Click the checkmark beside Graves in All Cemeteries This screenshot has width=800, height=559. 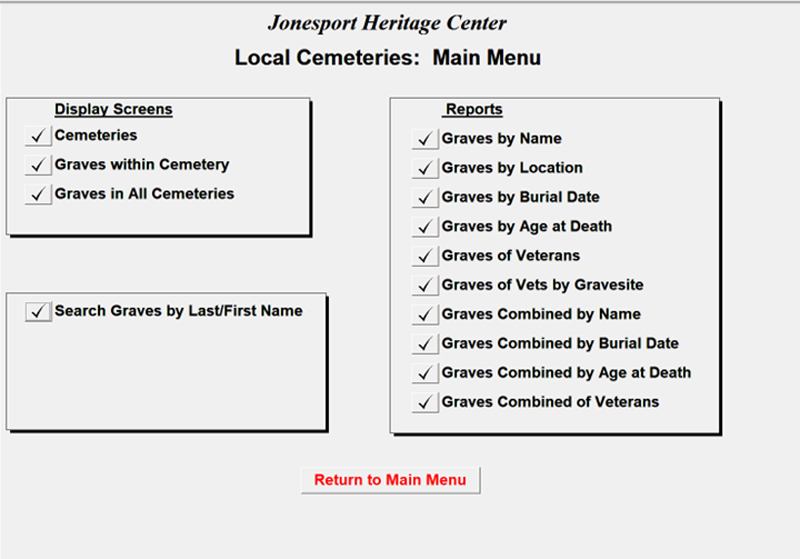click(x=38, y=194)
